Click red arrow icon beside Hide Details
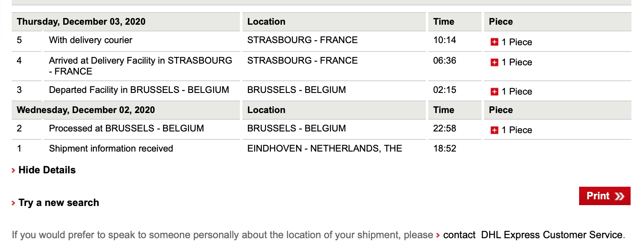644x247 pixels. click(14, 170)
